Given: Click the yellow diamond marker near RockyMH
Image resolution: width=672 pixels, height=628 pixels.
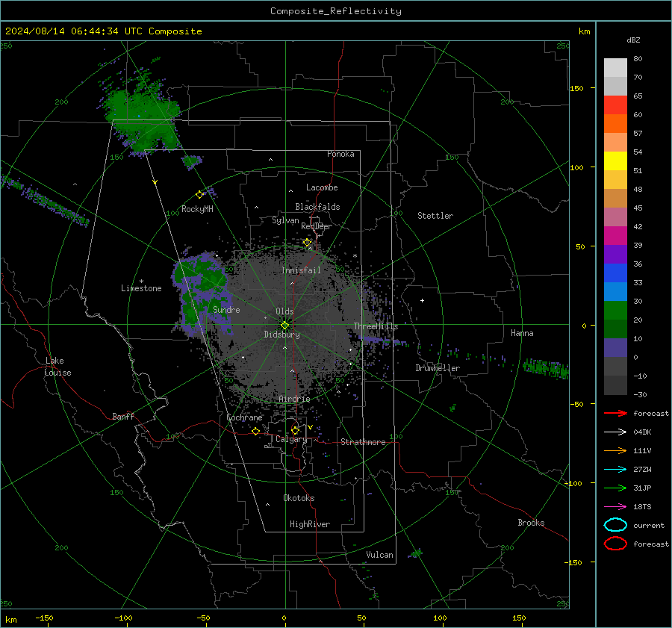Looking at the screenshot, I should click(x=199, y=195).
